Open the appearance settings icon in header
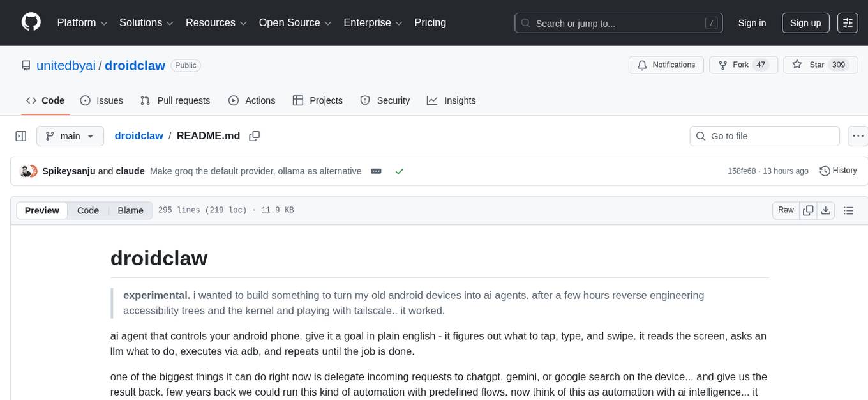The height and width of the screenshot is (400, 868). pos(848,23)
